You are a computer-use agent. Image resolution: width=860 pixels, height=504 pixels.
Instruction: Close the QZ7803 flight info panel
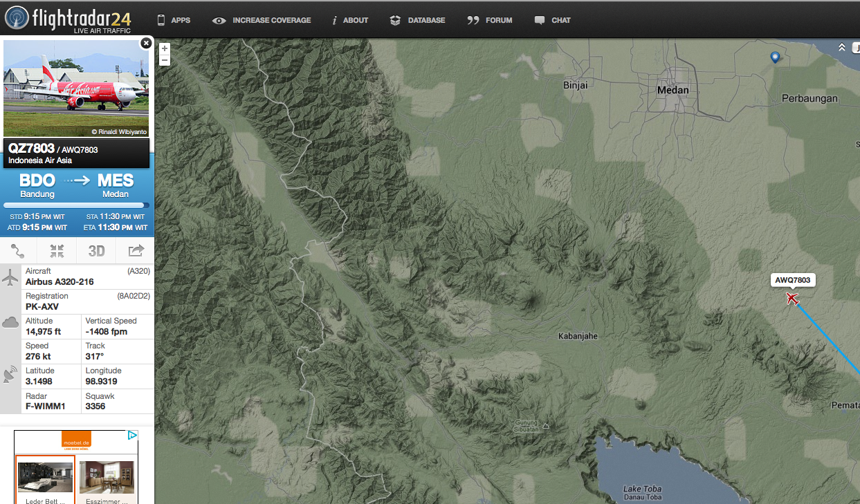(x=145, y=44)
